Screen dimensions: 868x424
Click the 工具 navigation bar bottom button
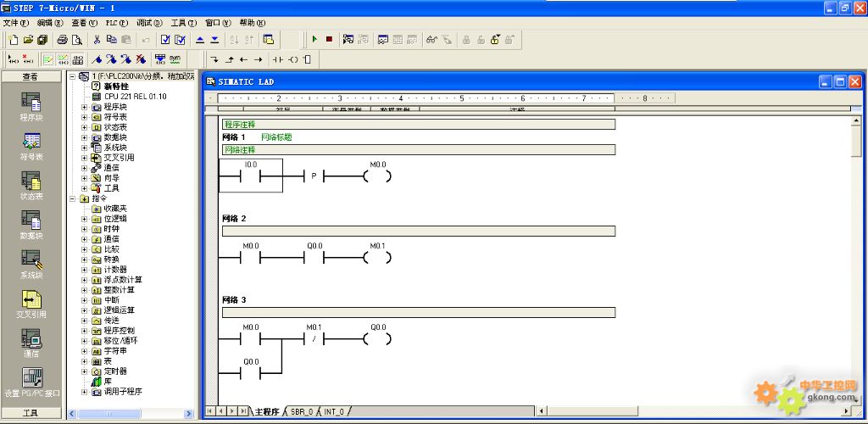[x=31, y=413]
